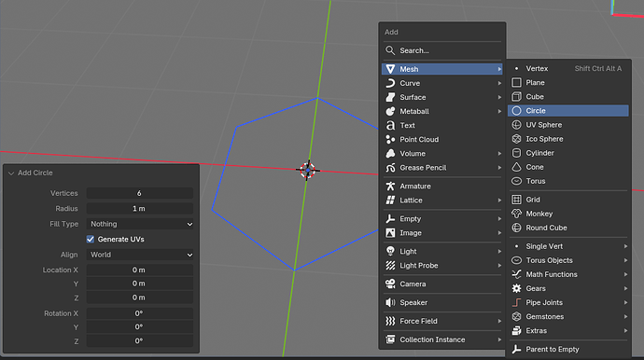Image resolution: width=644 pixels, height=360 pixels.
Task: Click the Search magnifier icon
Action: [x=390, y=50]
